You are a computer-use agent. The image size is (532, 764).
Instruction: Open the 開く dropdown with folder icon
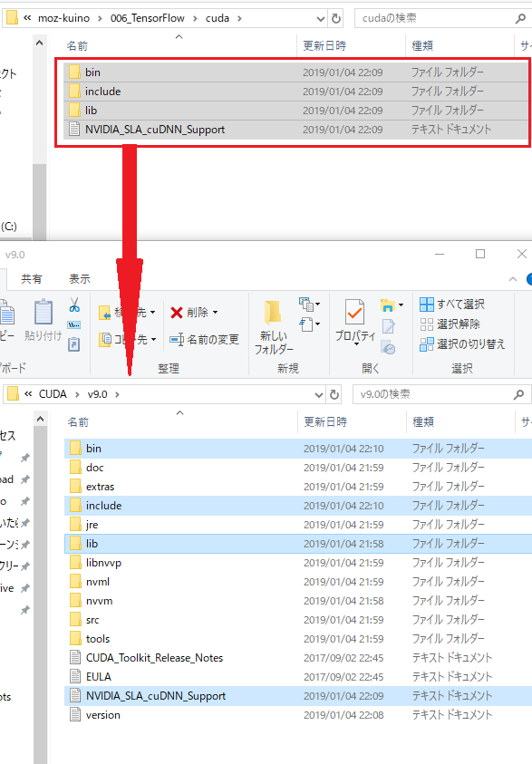[x=392, y=305]
